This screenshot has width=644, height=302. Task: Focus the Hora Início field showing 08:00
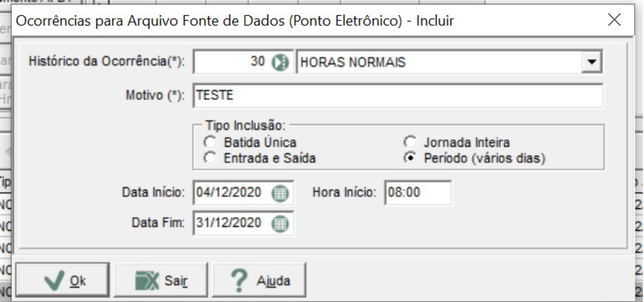(x=418, y=193)
